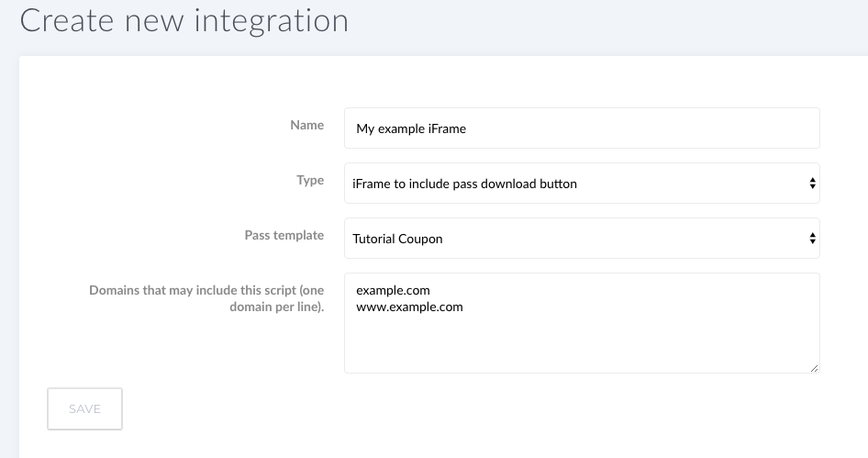Click the Name input field
868x458 pixels.
(582, 128)
